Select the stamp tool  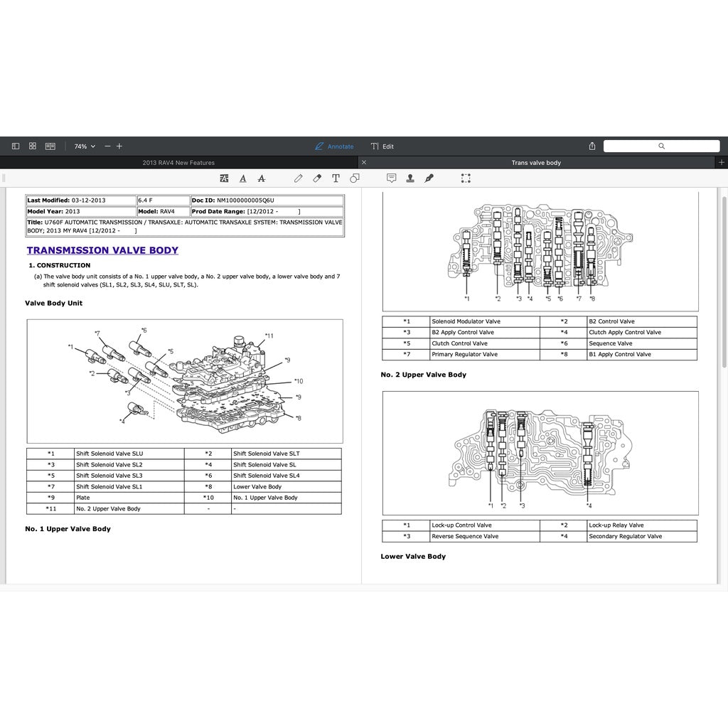click(410, 178)
